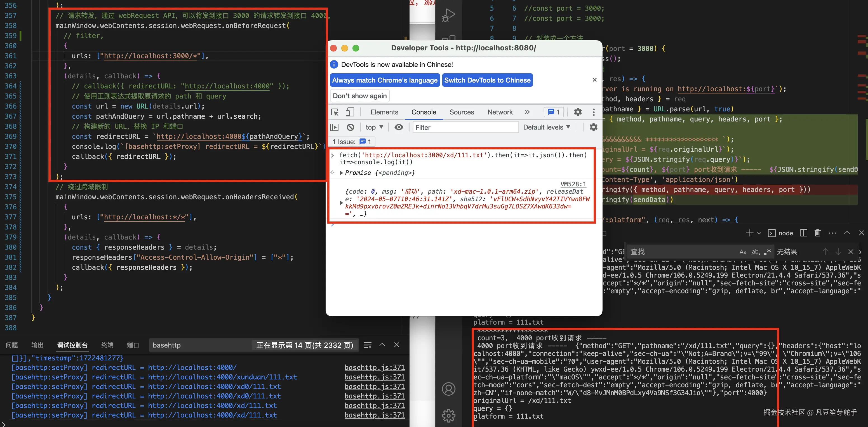Split the terminal
The width and height of the screenshot is (868, 427).
point(803,233)
